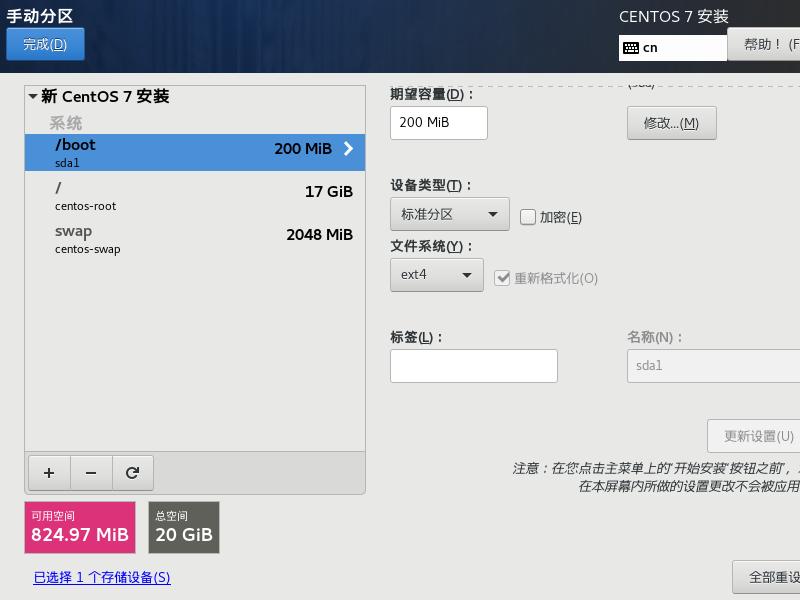Click the 手动分区 title bar label
Viewport: 800px width, 600px height.
pyautogui.click(x=42, y=13)
